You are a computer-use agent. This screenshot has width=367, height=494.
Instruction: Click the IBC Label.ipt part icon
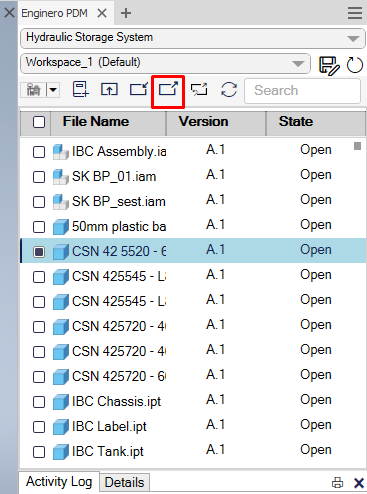pyautogui.click(x=61, y=427)
